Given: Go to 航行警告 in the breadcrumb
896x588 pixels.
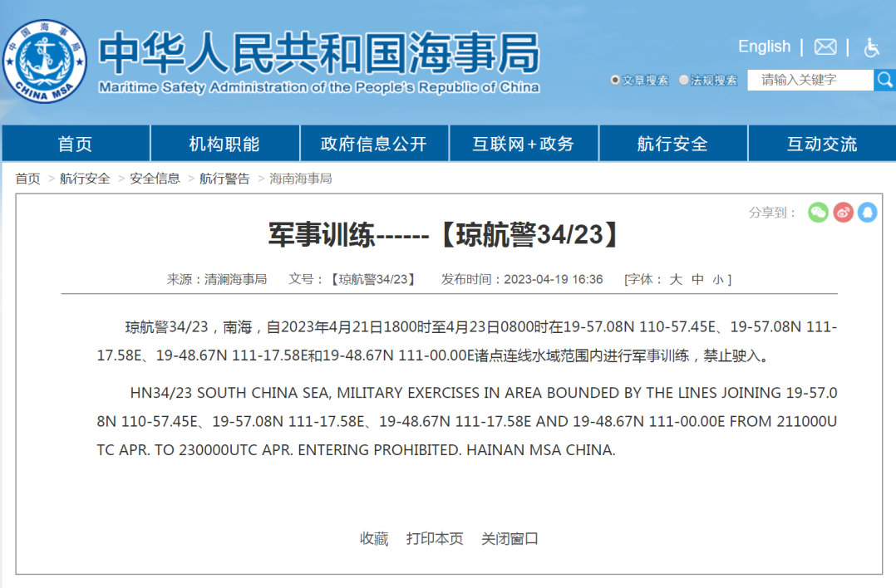Looking at the screenshot, I should [x=224, y=179].
